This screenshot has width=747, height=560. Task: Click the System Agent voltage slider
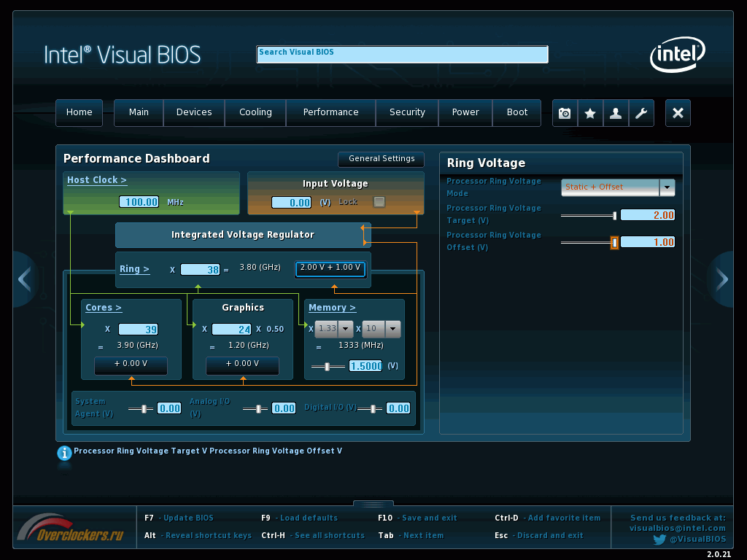point(141,408)
